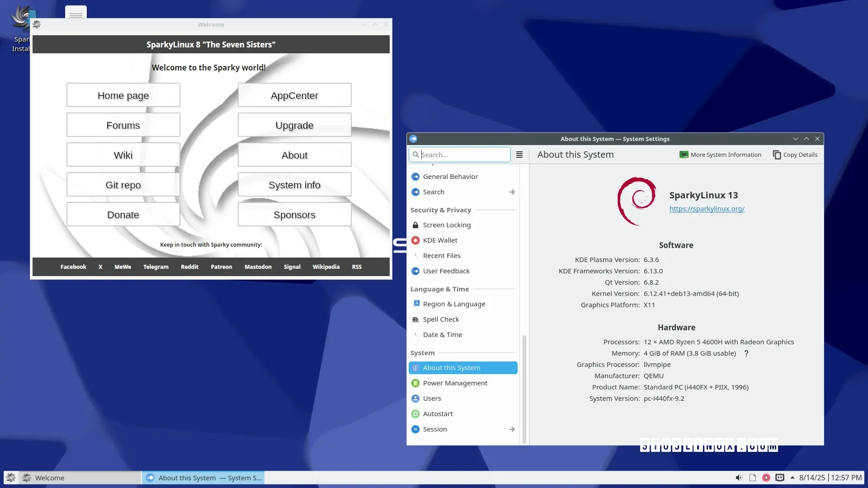The height and width of the screenshot is (488, 868).
Task: Open the hamburger menu in System Settings
Action: click(519, 155)
